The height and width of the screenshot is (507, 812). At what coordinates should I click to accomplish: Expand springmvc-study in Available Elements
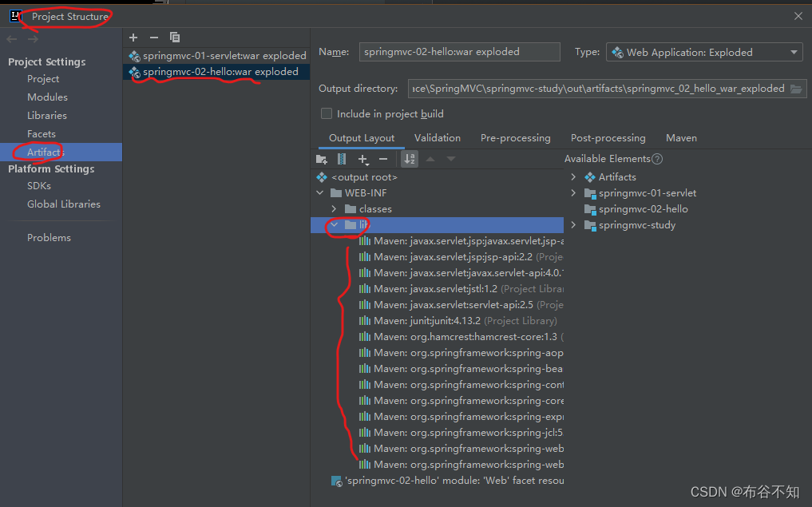(x=573, y=225)
